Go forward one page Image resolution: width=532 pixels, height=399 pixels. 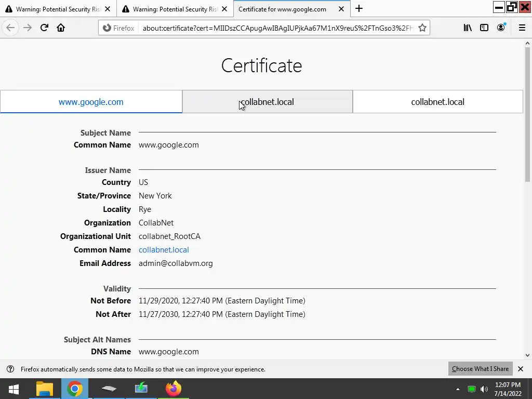pos(28,28)
